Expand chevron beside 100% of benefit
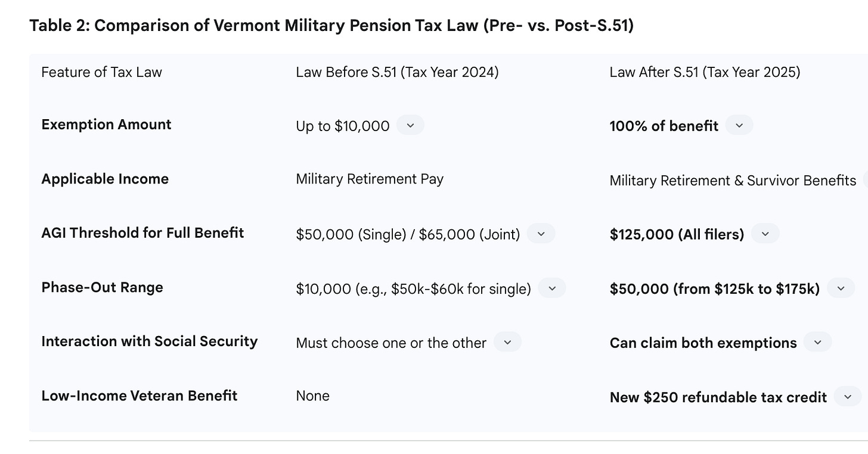 pyautogui.click(x=739, y=125)
